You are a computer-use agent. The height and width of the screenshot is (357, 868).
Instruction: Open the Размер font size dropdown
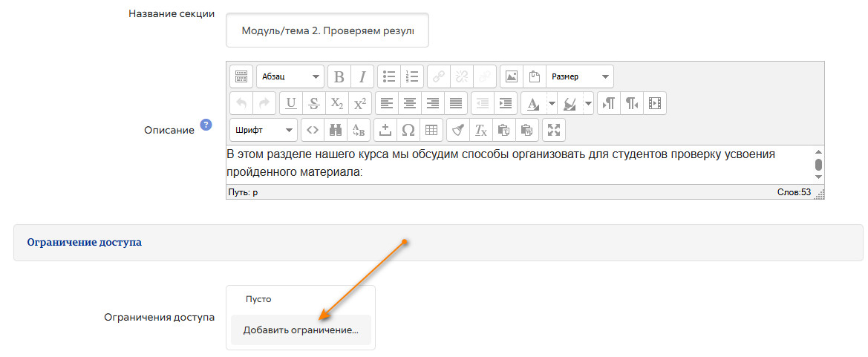[580, 76]
